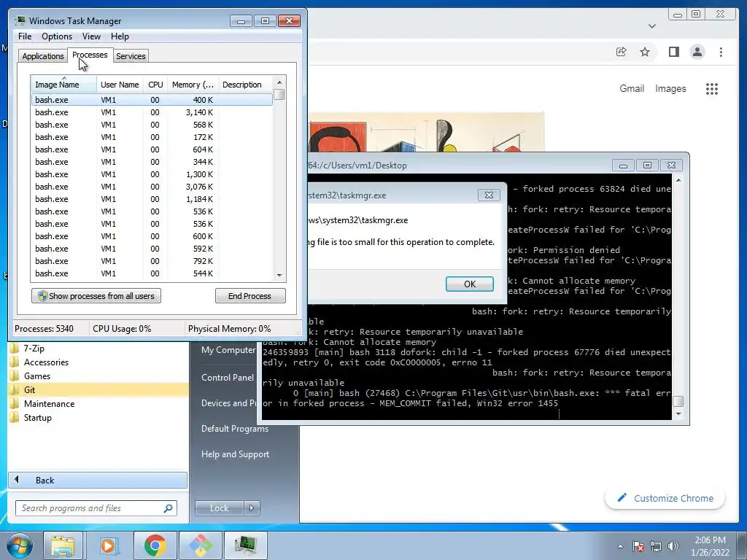Open Help and Support from Start menu

tap(236, 454)
